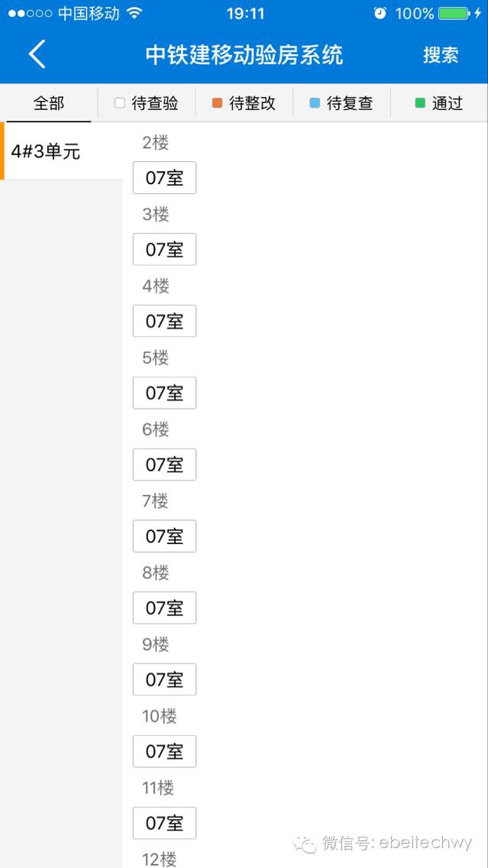Tap the alarm clock status icon
This screenshot has height=868, width=488.
(x=380, y=13)
